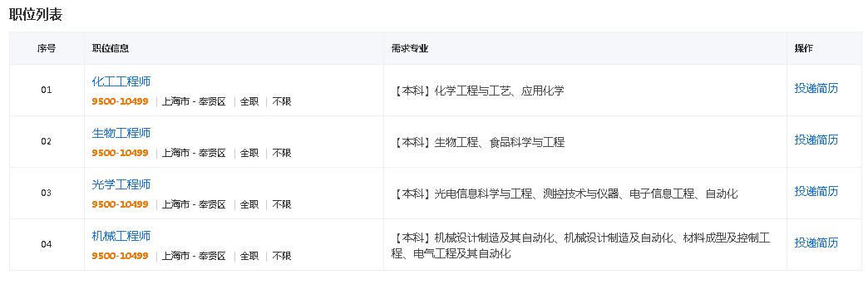Click the 序号 column header
The image size is (868, 299).
pyautogui.click(x=47, y=48)
